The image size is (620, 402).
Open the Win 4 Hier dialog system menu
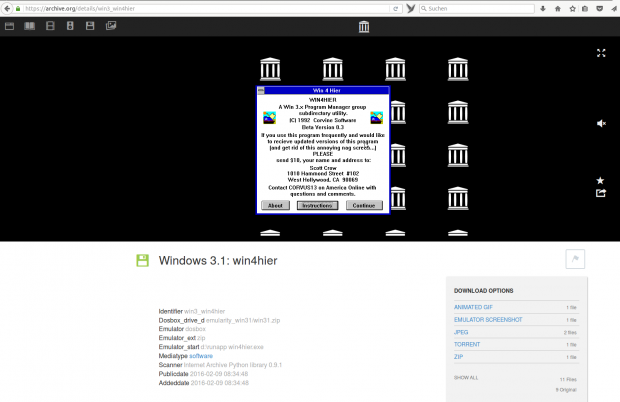(261, 91)
